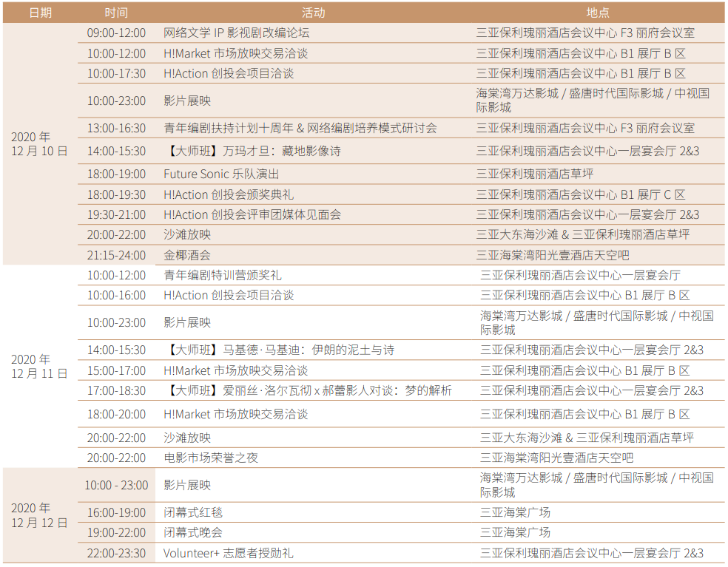Click the time cell 18:00-19:00
Image resolution: width=728 pixels, height=567 pixels.
click(117, 174)
